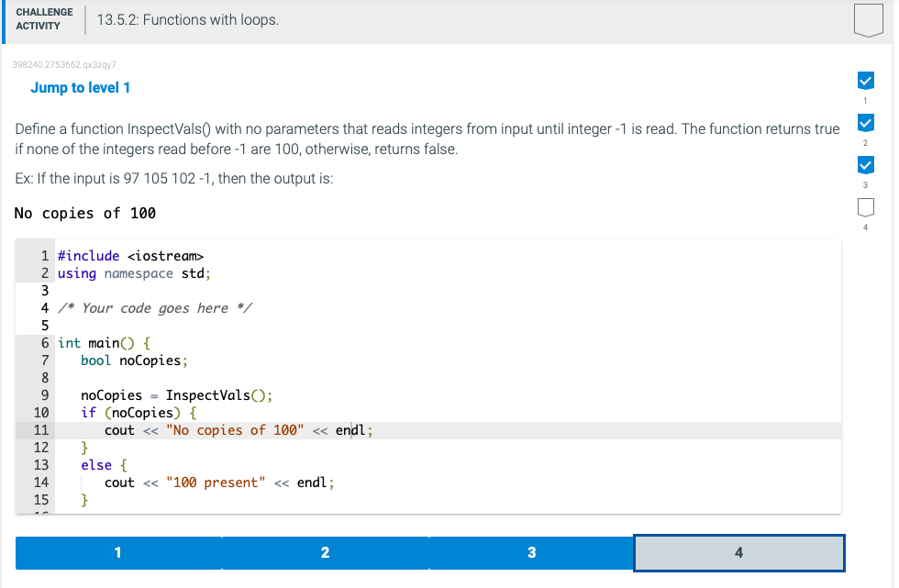Image resolution: width=899 pixels, height=588 pixels.
Task: Click line number 6 in the code editor
Action: coord(44,342)
